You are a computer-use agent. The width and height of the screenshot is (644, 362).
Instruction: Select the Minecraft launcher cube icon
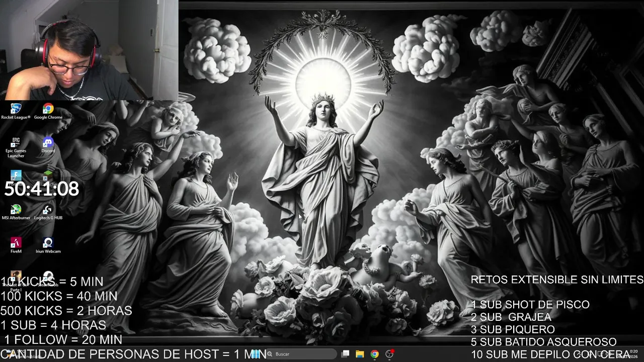(x=48, y=175)
